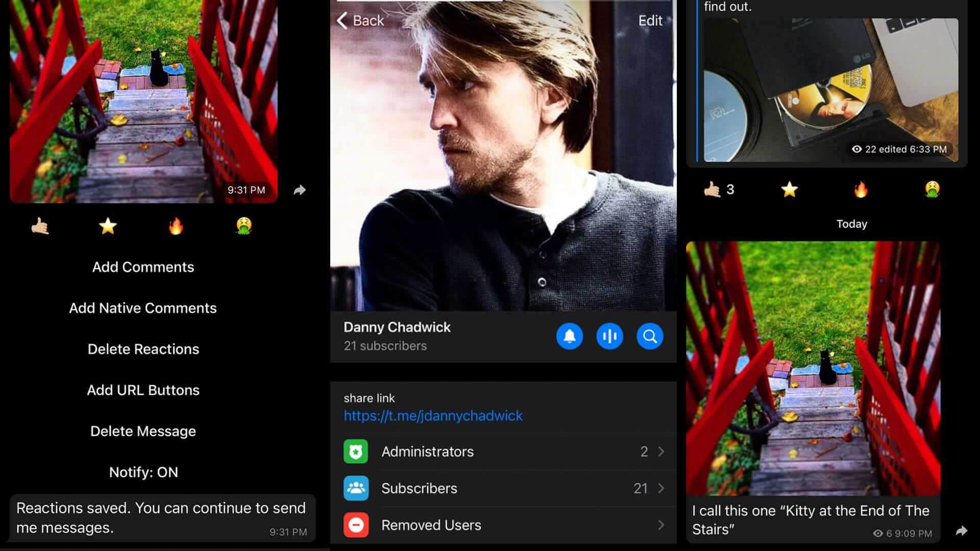Toggle fire reaction on right panel

860,188
